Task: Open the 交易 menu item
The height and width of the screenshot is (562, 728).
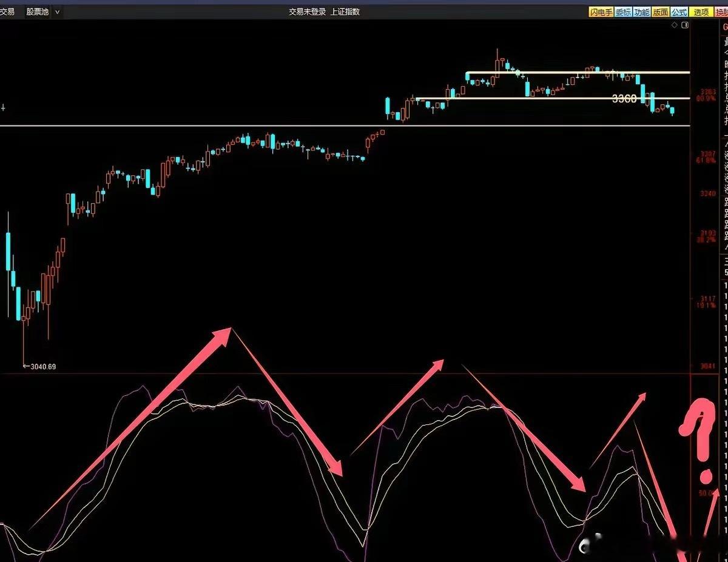Action: pyautogui.click(x=7, y=12)
